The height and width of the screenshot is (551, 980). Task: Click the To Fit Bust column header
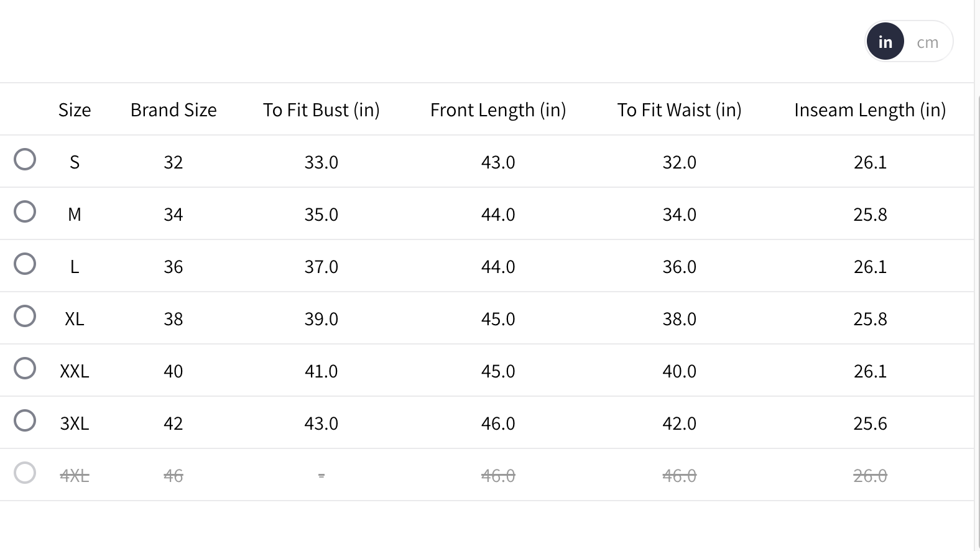(x=321, y=110)
